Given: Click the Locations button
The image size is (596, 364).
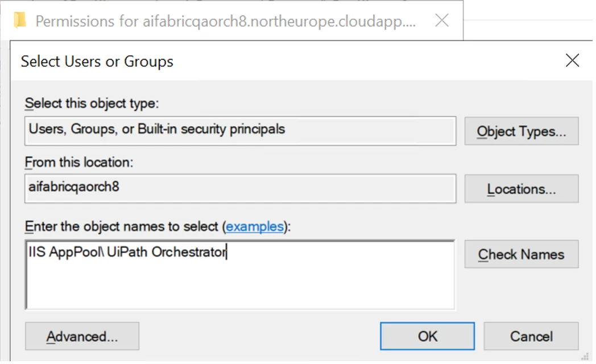Looking at the screenshot, I should point(521,189).
